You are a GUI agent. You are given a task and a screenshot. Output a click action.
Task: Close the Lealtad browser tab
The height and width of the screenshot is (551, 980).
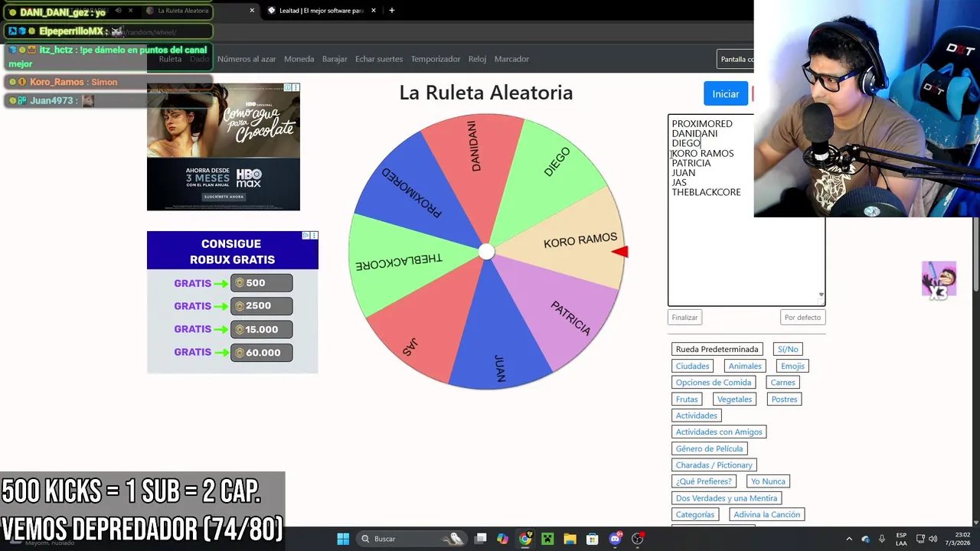tap(374, 11)
